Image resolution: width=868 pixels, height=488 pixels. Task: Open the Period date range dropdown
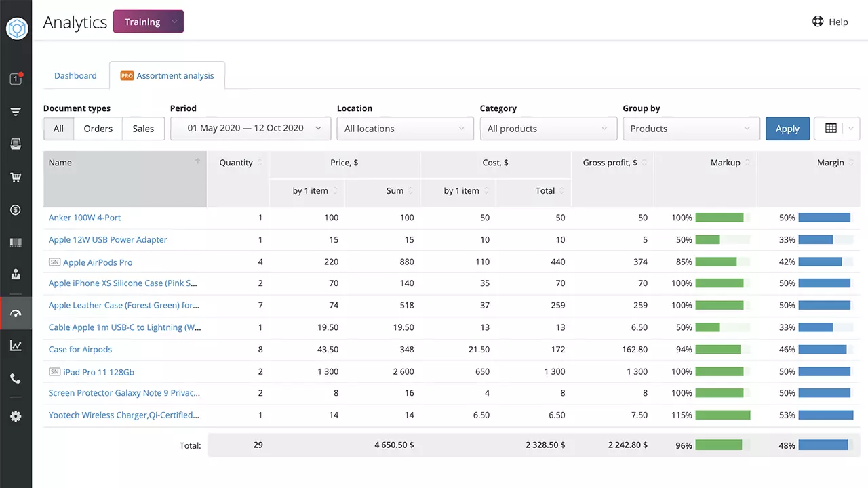point(251,129)
